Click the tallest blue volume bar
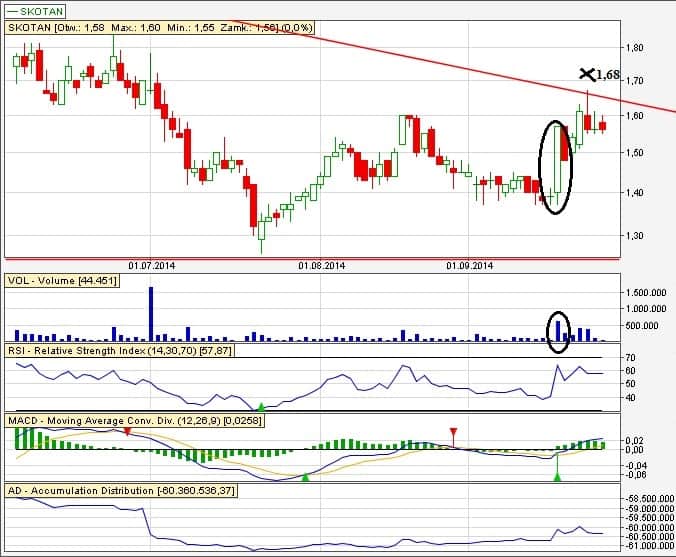676x557 pixels. (151, 313)
